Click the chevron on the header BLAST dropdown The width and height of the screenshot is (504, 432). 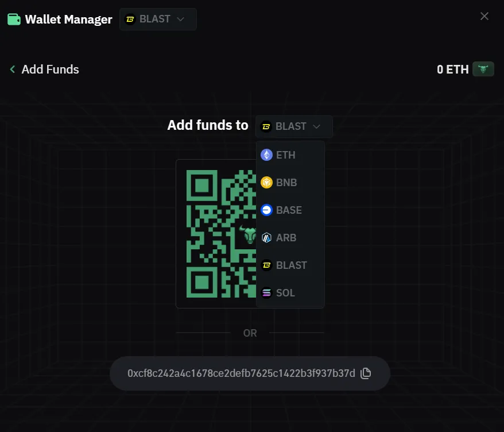[x=181, y=20]
